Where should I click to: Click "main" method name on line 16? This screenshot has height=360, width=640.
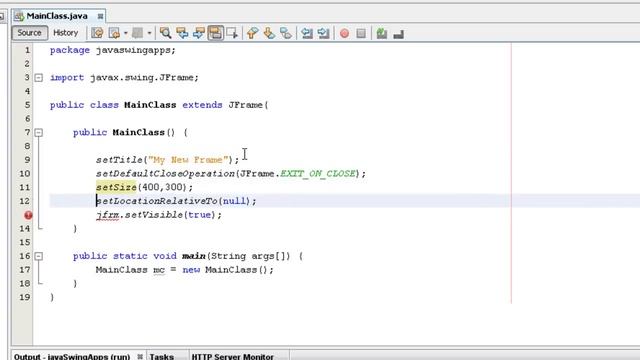(x=194, y=256)
